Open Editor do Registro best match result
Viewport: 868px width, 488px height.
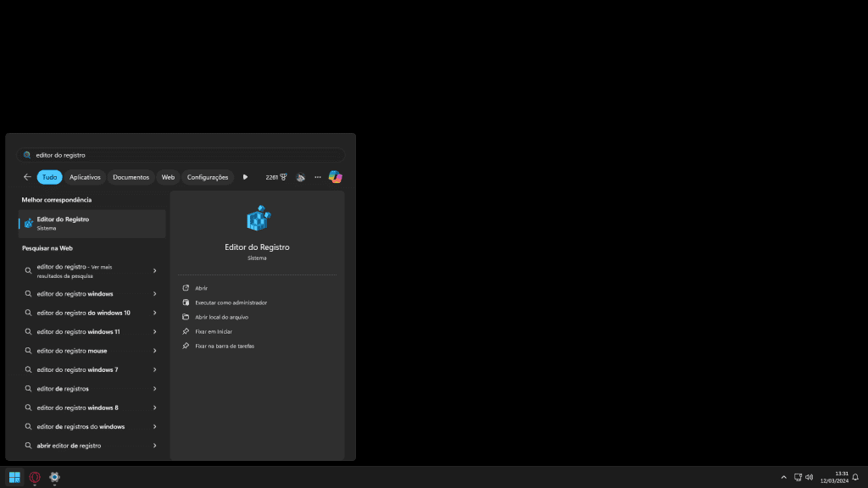point(92,224)
